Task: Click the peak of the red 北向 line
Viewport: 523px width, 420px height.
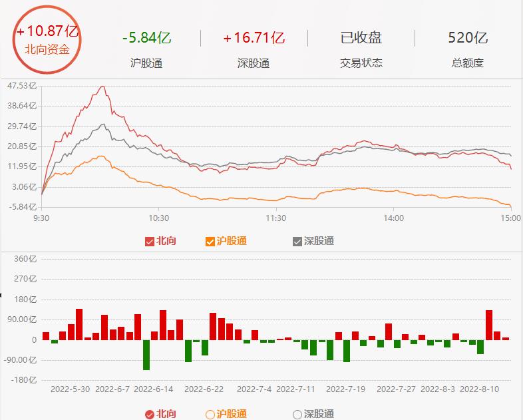Action: pos(102,87)
